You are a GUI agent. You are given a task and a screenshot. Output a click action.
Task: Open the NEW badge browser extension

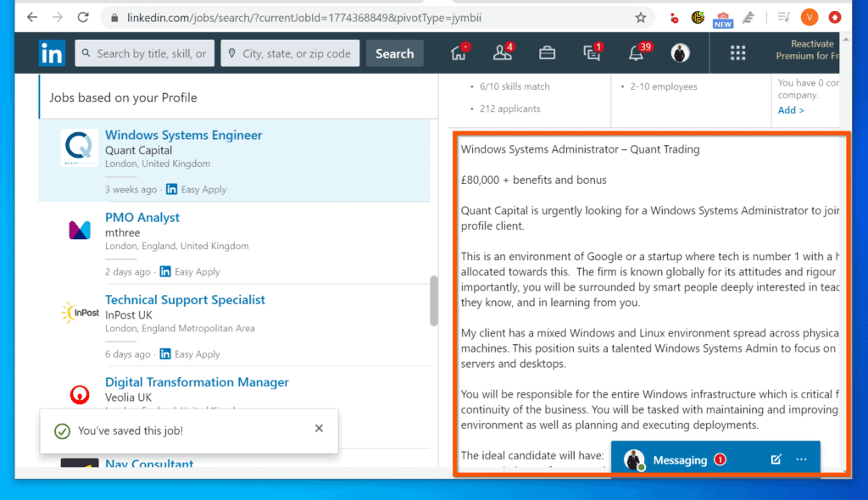point(722,19)
